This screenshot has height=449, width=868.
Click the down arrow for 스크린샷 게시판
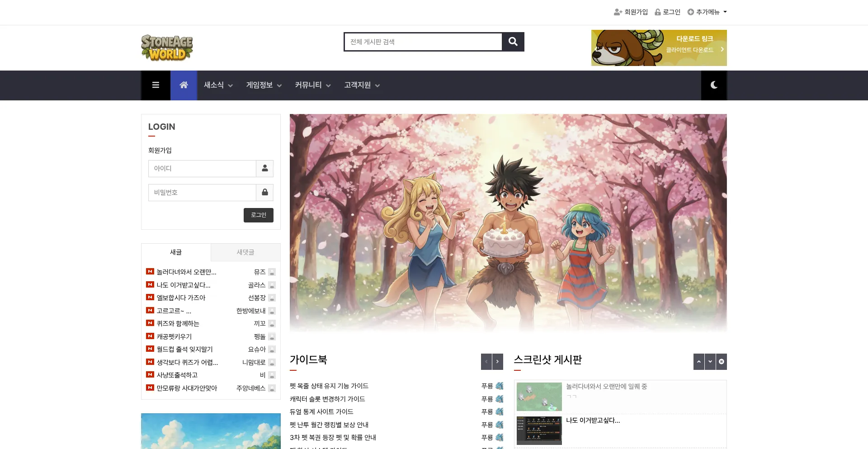(710, 362)
